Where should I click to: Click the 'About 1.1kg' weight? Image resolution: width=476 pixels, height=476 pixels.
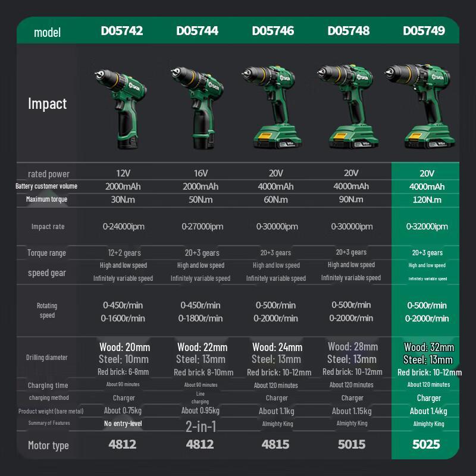tap(277, 411)
